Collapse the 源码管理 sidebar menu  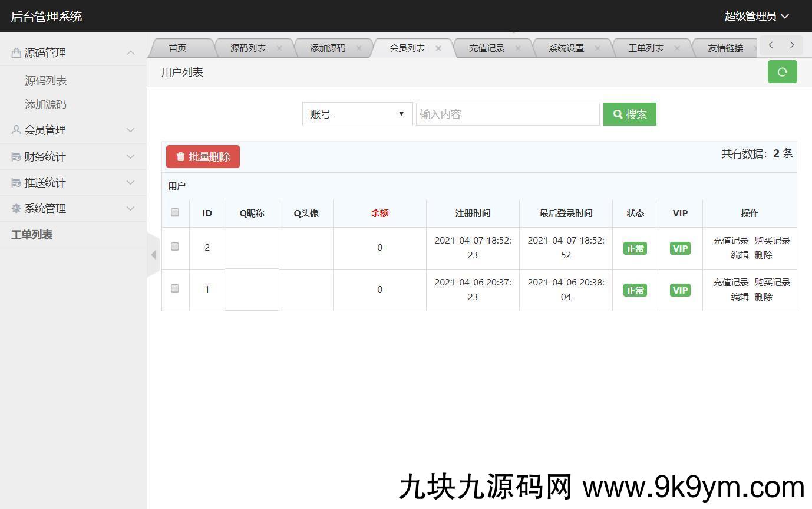coord(73,53)
